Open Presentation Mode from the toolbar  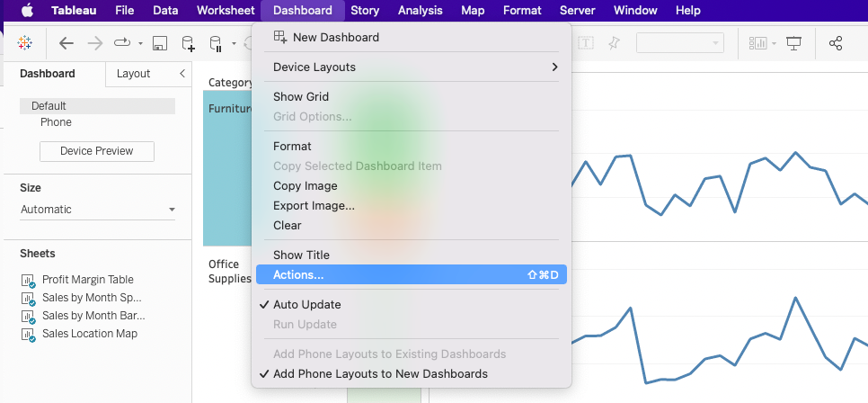tap(793, 43)
